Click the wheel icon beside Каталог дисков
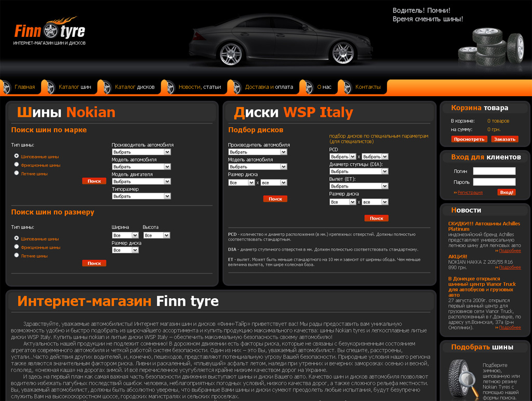The image size is (532, 401). 107,87
